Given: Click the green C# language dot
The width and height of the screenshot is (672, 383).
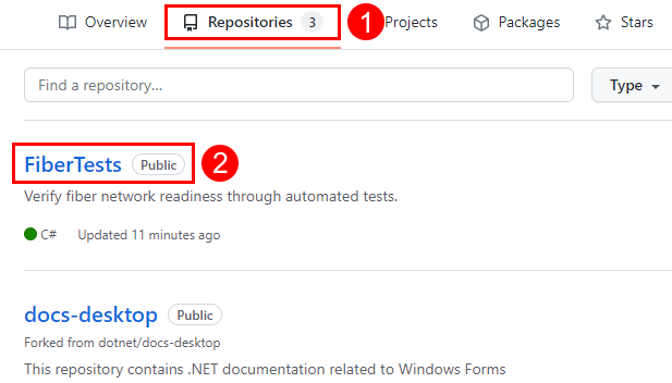Looking at the screenshot, I should click(x=30, y=234).
